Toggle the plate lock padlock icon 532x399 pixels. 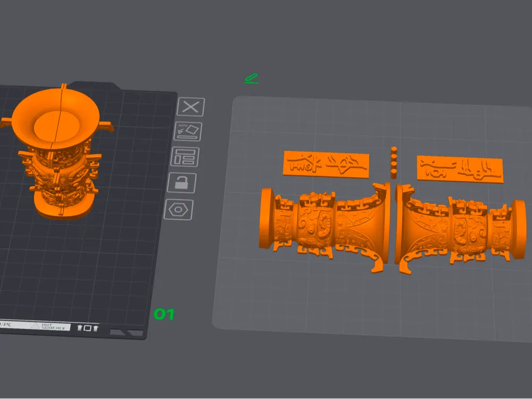pos(182,183)
